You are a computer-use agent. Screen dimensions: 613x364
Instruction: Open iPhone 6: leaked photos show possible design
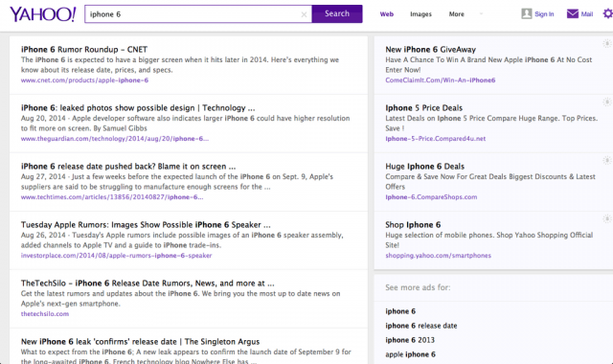(138, 108)
